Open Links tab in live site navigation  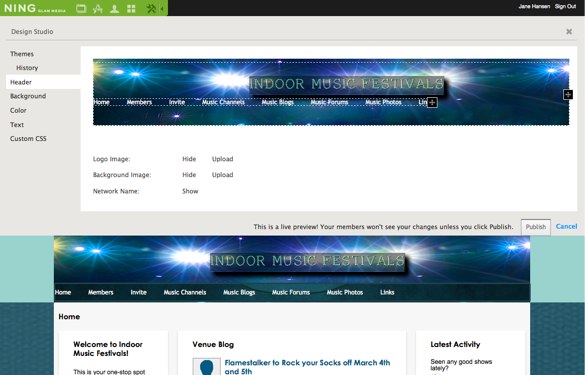pyautogui.click(x=387, y=292)
